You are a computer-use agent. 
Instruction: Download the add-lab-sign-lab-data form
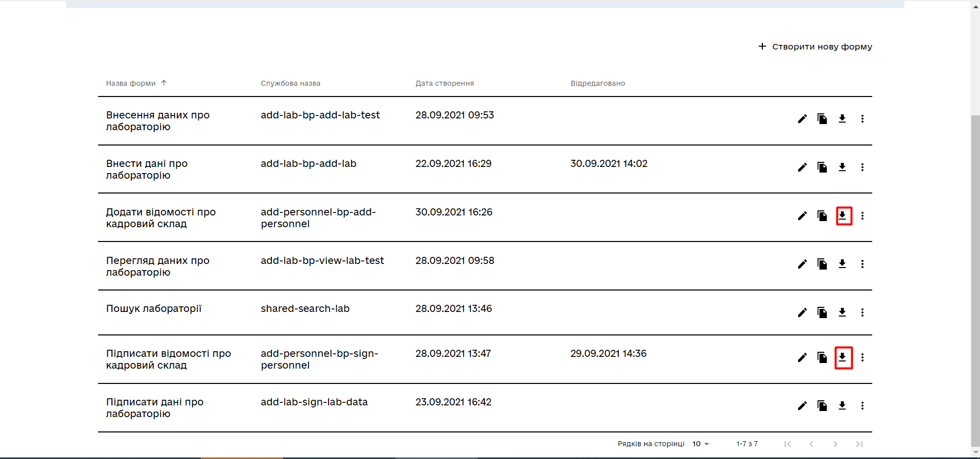842,406
